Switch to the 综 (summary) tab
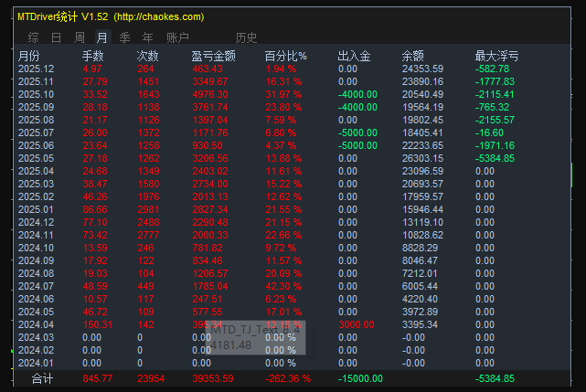The image size is (586, 392). coord(34,37)
